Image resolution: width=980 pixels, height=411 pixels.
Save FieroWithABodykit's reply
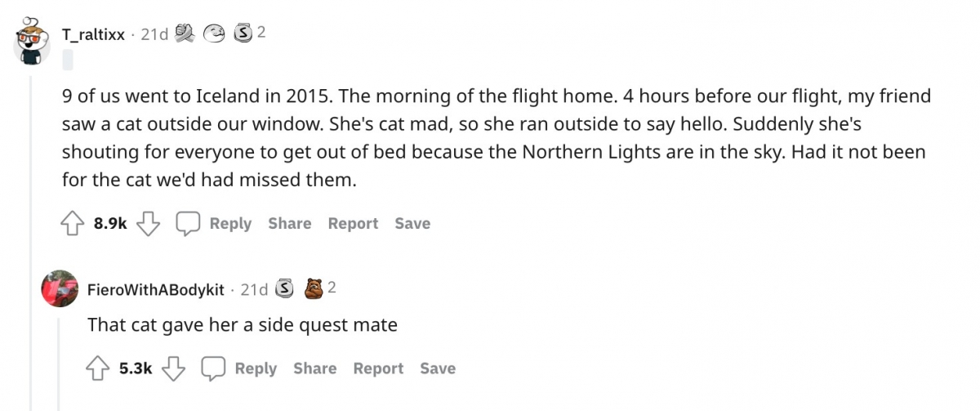pos(438,369)
